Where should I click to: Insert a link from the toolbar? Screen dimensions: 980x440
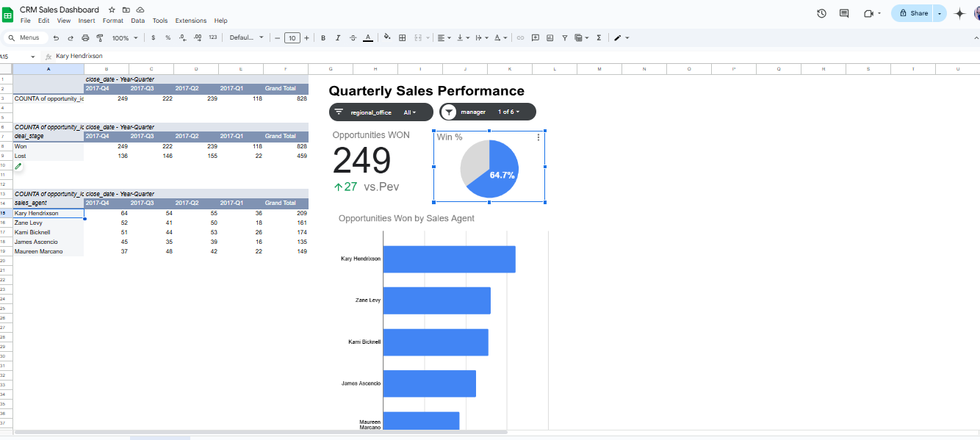(520, 37)
